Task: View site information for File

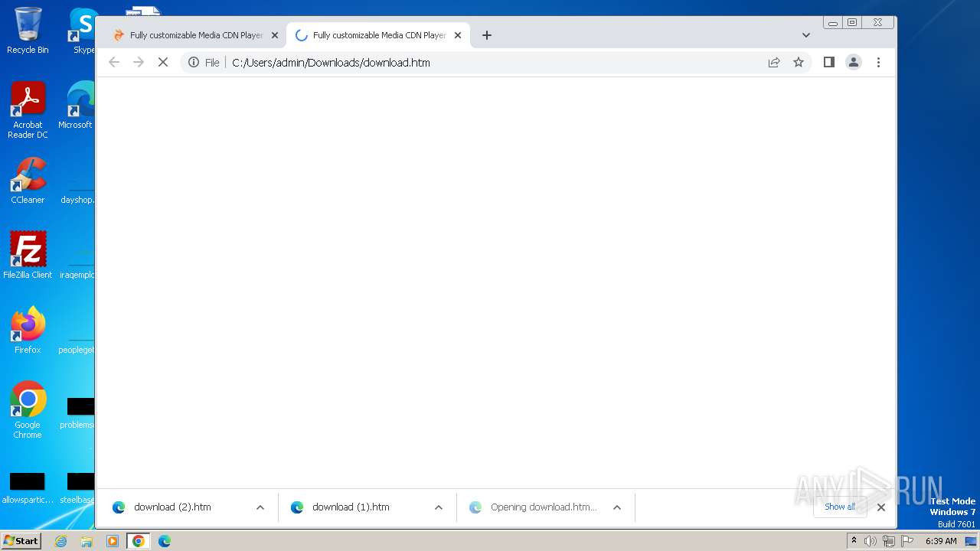Action: pyautogui.click(x=204, y=63)
